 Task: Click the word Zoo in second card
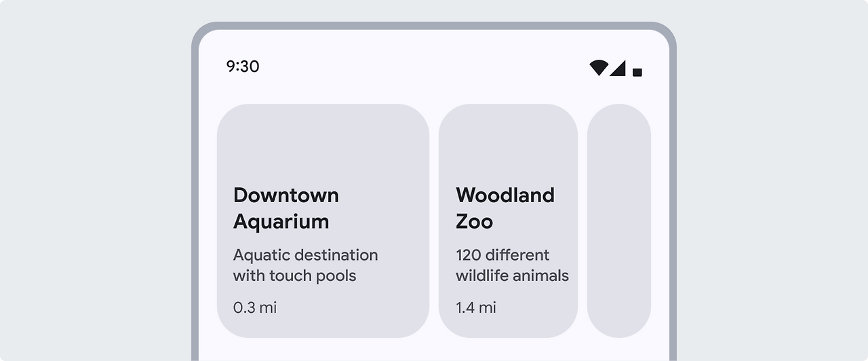(474, 221)
